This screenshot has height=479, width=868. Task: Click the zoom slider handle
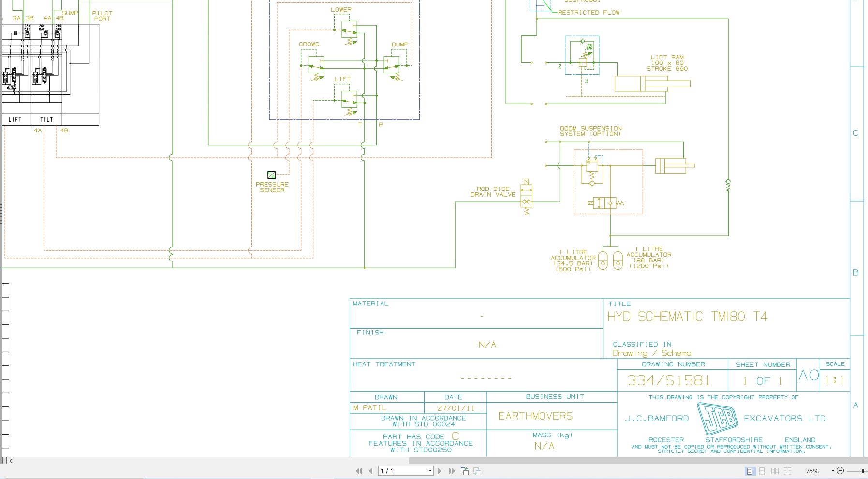coord(863,471)
